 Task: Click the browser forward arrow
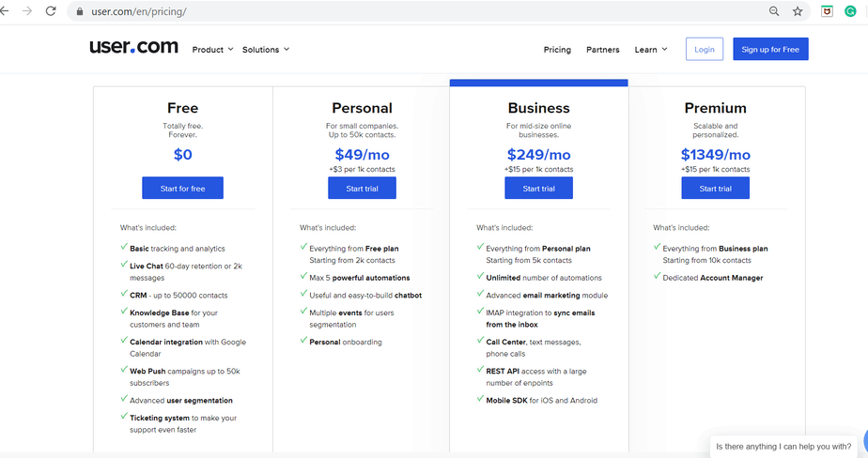[28, 11]
